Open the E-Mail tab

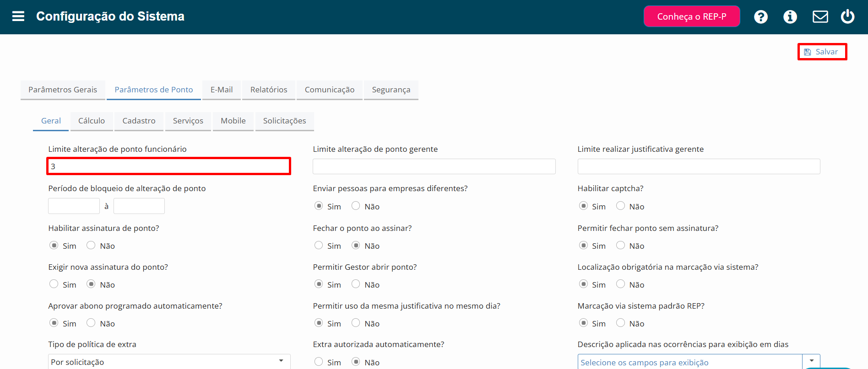tap(222, 90)
